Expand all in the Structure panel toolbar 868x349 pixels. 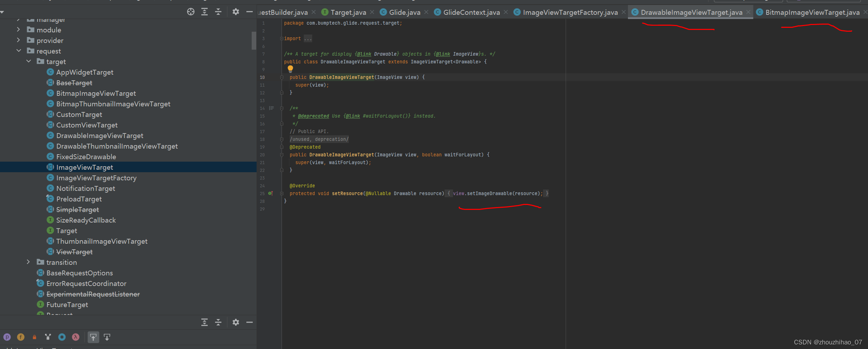[x=205, y=322]
